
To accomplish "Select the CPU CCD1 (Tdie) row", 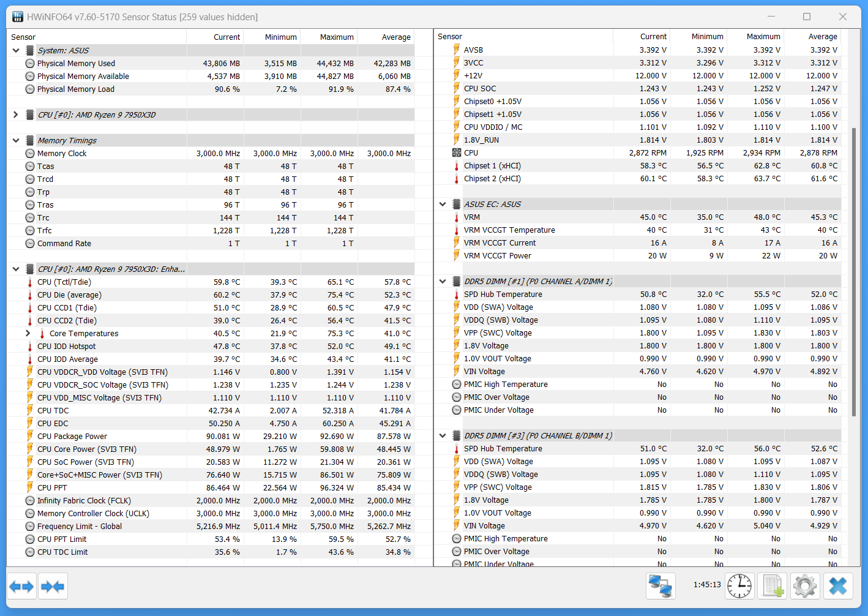I will pyautogui.click(x=211, y=308).
